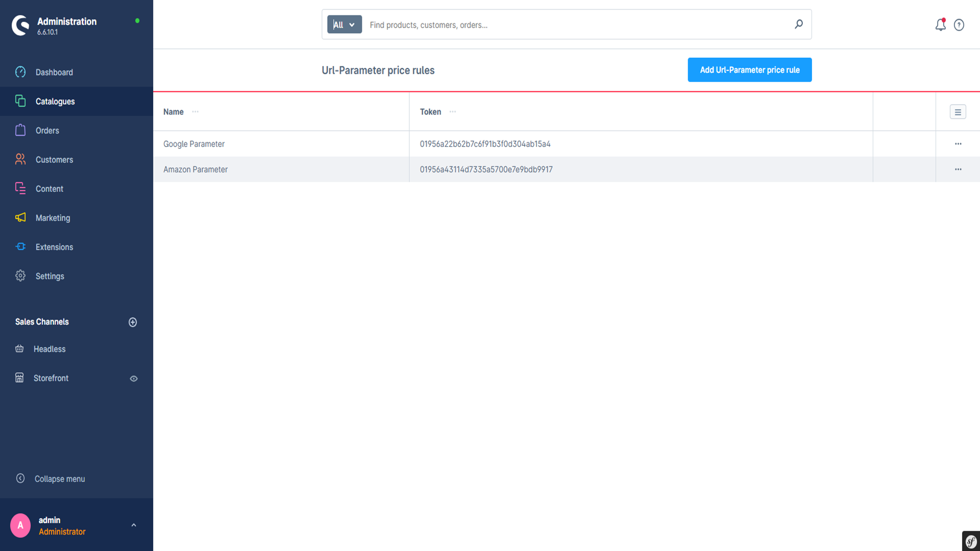
Task: Add a new sales channel plus icon
Action: [133, 322]
